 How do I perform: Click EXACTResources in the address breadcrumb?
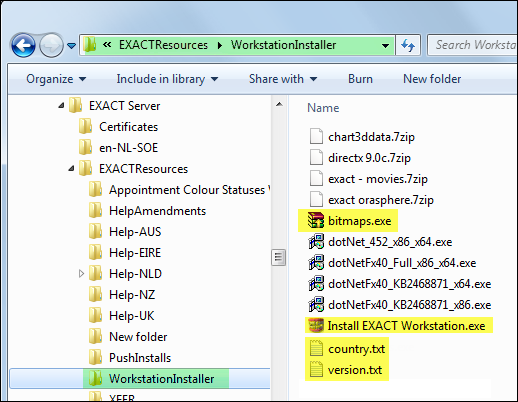tap(163, 45)
